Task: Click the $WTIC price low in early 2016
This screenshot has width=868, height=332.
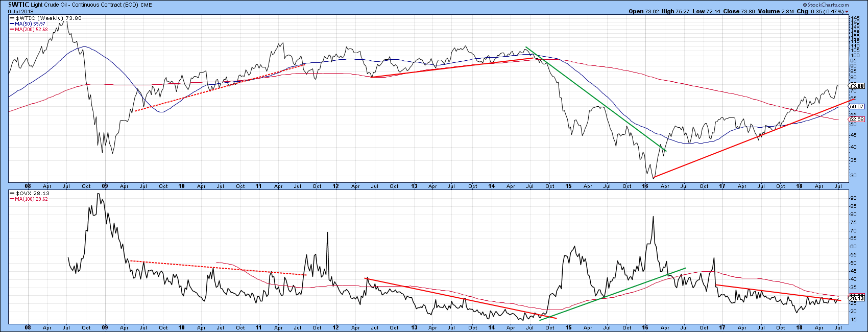Action: tap(654, 178)
